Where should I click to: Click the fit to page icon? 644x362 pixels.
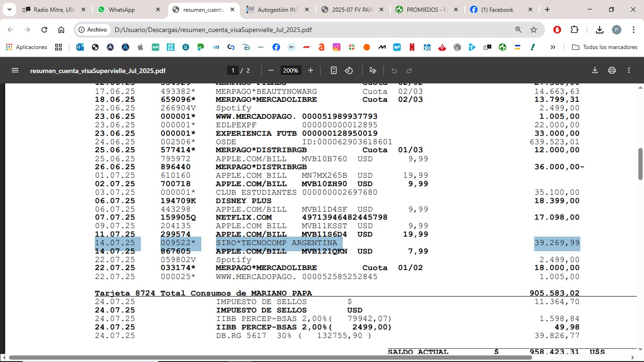(334, 70)
